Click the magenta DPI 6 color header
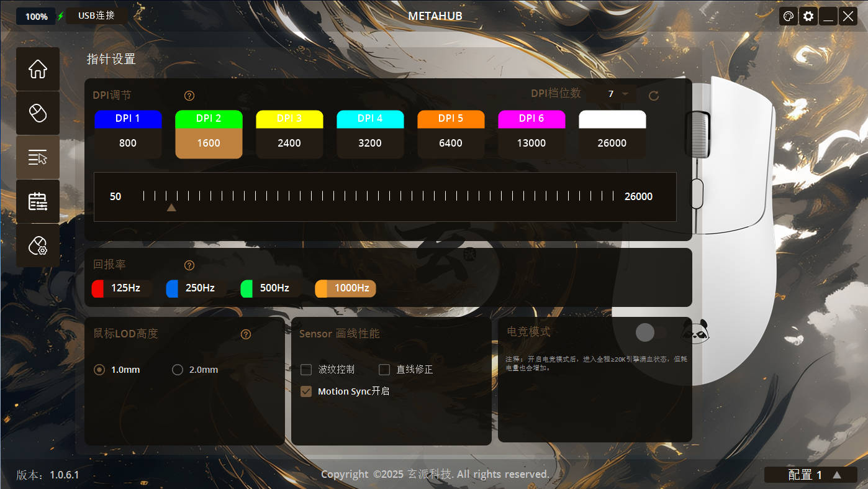868x489 pixels. click(x=531, y=119)
